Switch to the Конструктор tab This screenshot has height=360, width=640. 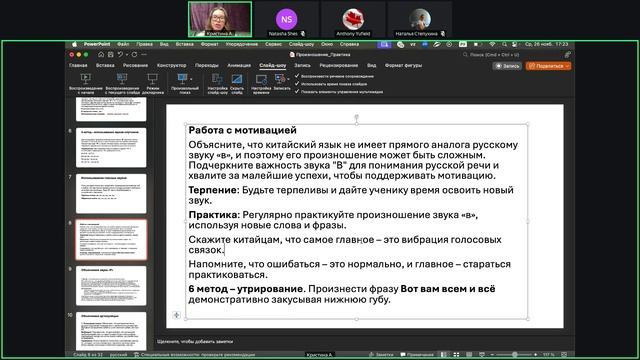pyautogui.click(x=171, y=65)
